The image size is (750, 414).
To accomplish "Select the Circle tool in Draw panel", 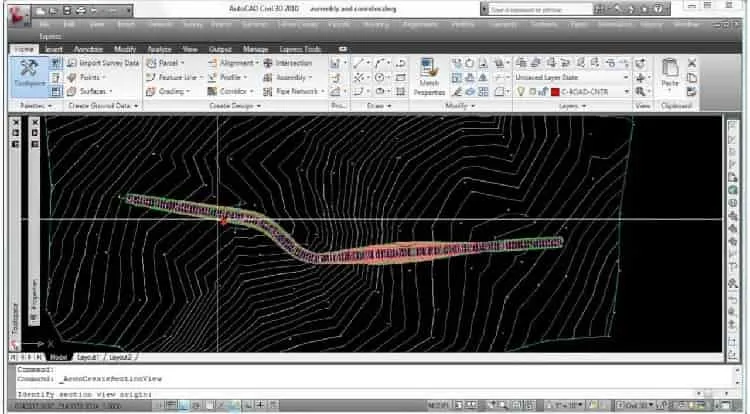I will (x=380, y=77).
